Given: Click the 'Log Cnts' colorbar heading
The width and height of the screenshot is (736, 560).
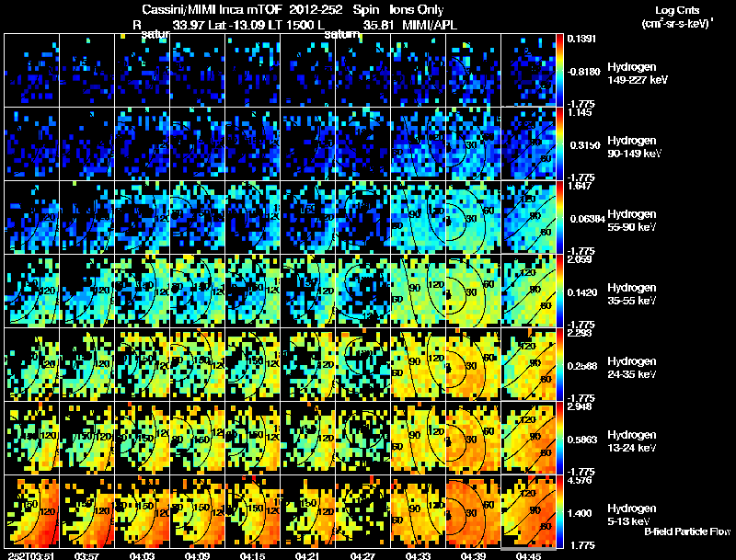Looking at the screenshot, I should pos(677,10).
